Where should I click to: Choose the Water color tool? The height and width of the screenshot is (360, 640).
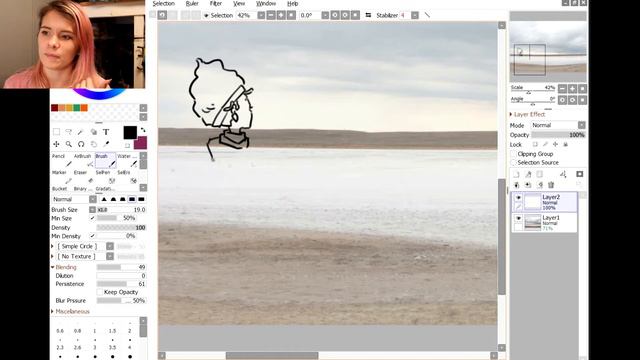(x=127, y=160)
